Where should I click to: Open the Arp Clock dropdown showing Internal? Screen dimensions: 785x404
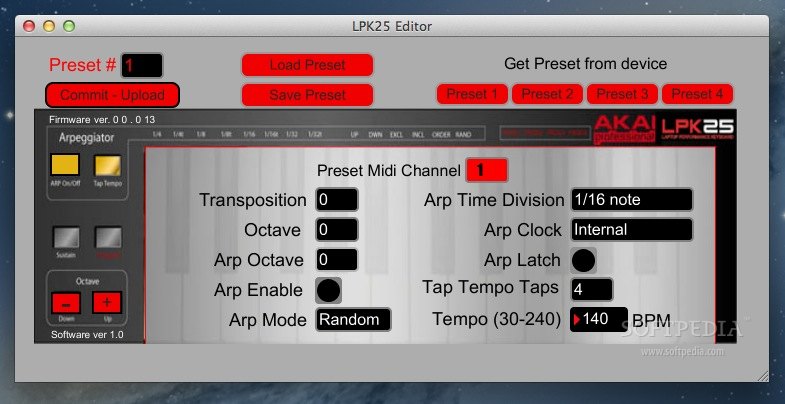632,230
